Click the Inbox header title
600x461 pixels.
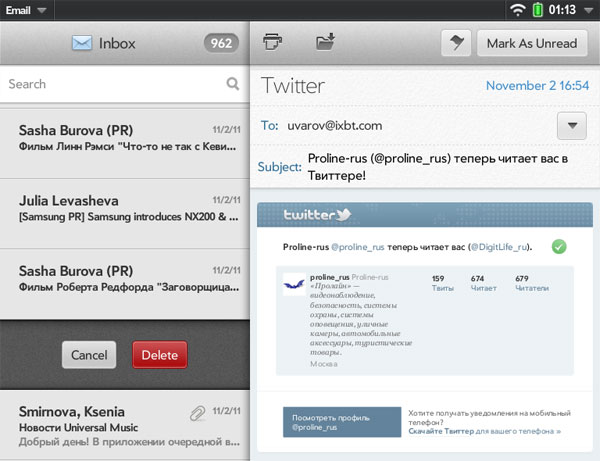(x=117, y=43)
